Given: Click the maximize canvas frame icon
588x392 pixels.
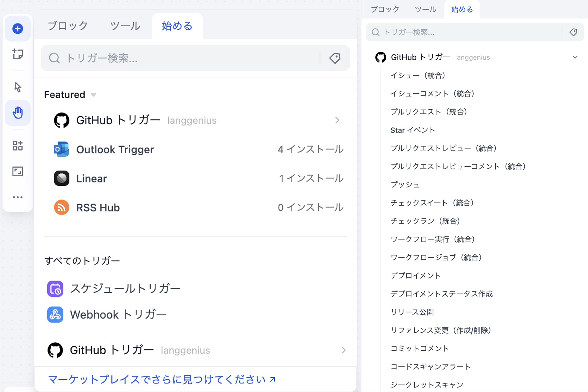Looking at the screenshot, I should pos(18,171).
